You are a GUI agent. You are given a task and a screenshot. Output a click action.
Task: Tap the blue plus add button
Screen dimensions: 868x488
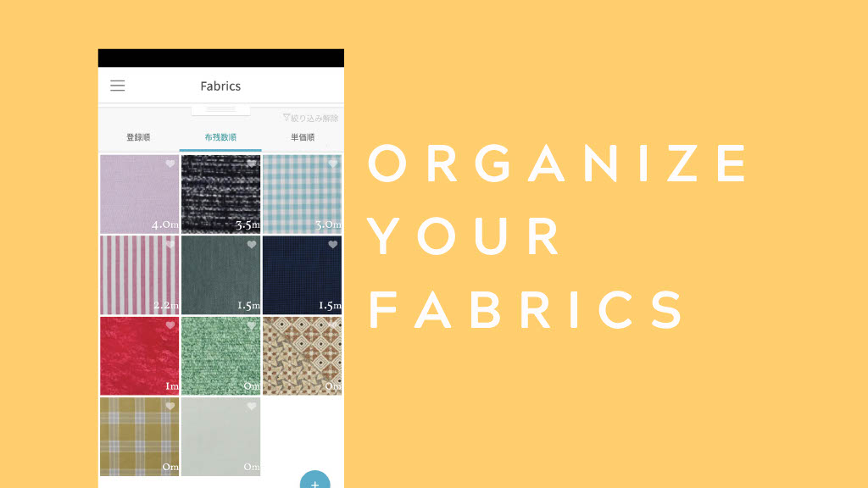tap(315, 480)
